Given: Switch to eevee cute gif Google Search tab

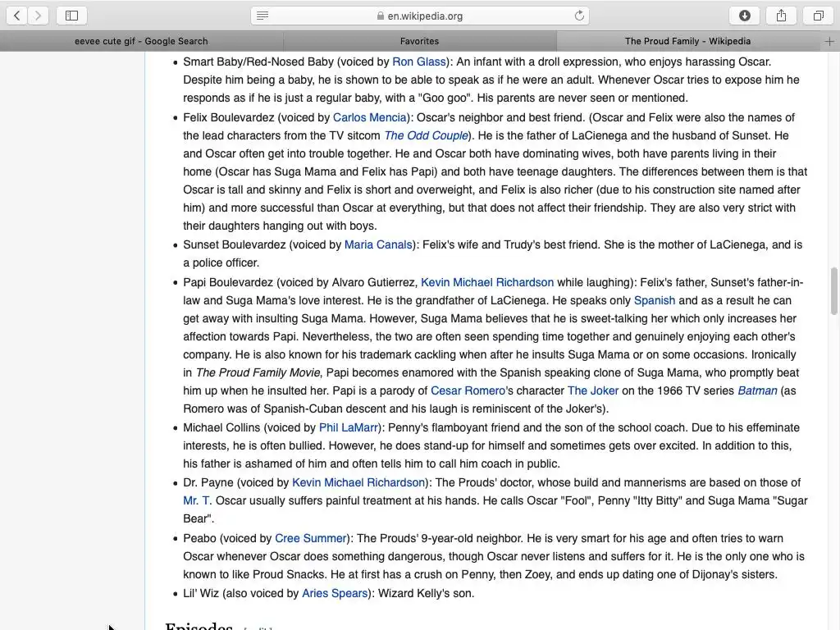Looking at the screenshot, I should point(141,41).
